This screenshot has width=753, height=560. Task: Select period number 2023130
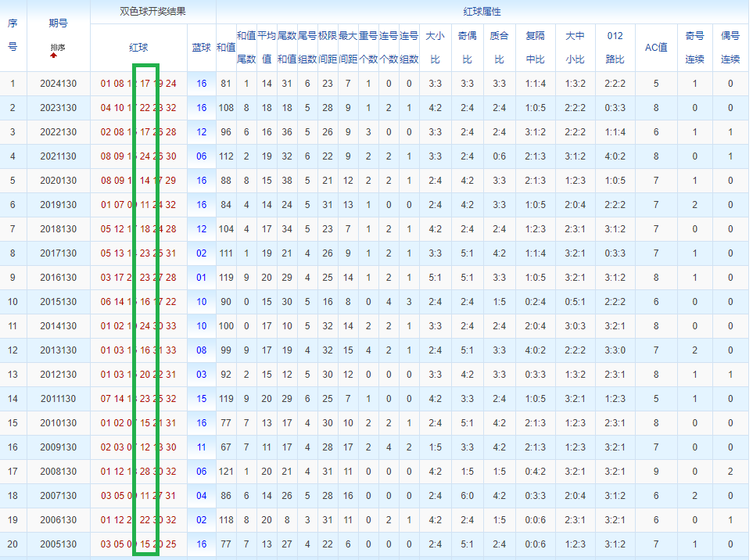(x=58, y=108)
